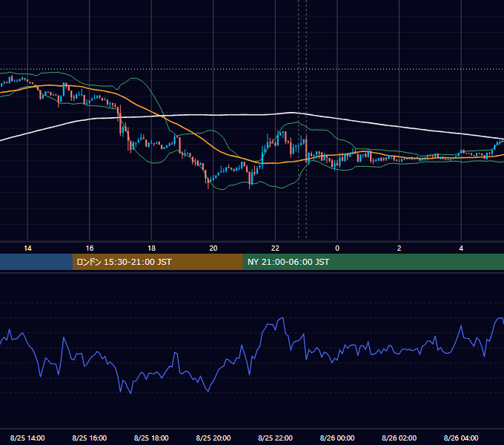Click hour label 16 on chart axis
The height and width of the screenshot is (445, 504).
[x=90, y=248]
